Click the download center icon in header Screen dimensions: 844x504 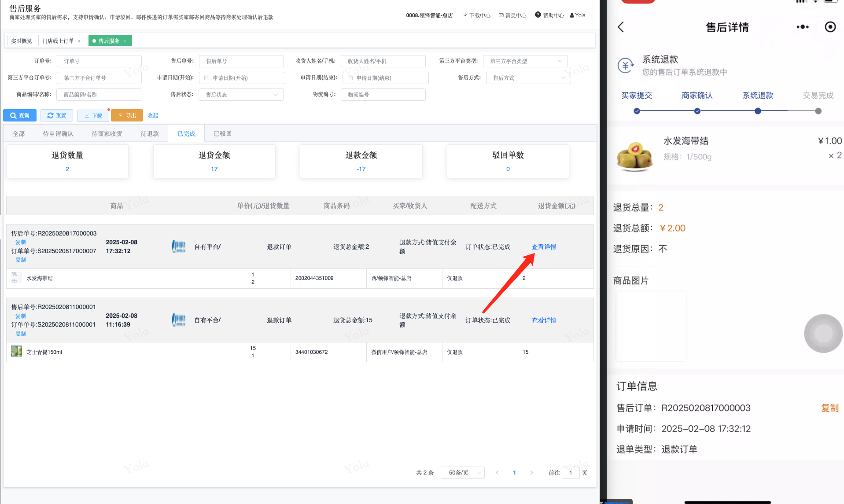click(465, 15)
